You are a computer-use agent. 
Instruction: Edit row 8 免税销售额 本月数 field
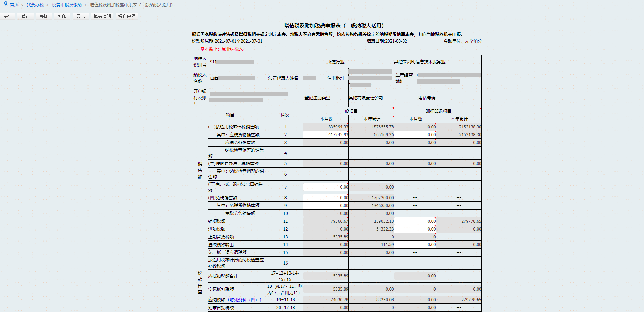click(326, 198)
